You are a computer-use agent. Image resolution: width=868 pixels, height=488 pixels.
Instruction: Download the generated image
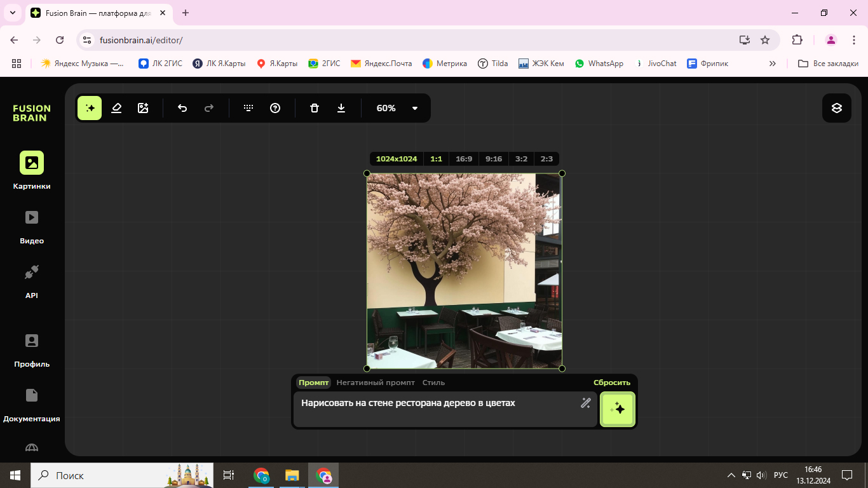point(341,108)
